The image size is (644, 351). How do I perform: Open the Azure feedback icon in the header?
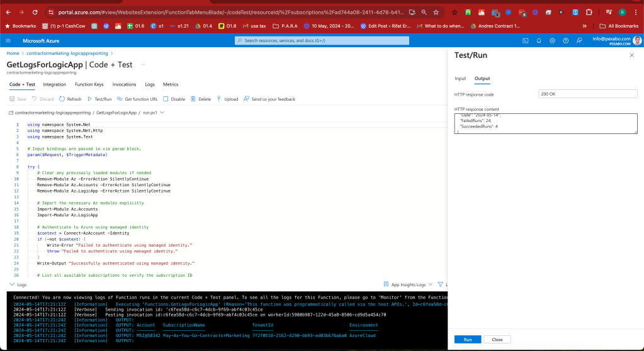[x=580, y=41]
